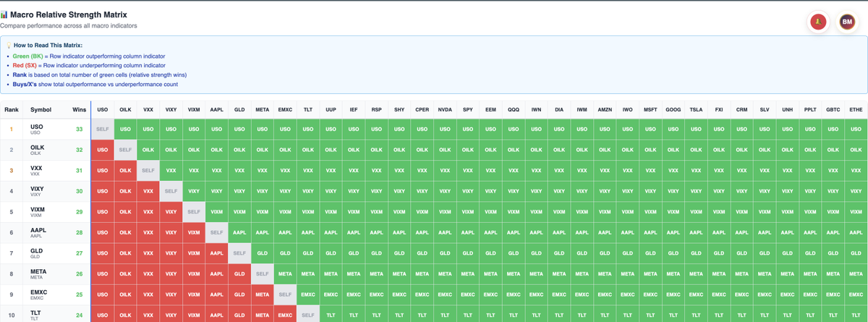Click the green VXX cell under ETHE column
Screen dimensions: 868x322
coord(856,171)
